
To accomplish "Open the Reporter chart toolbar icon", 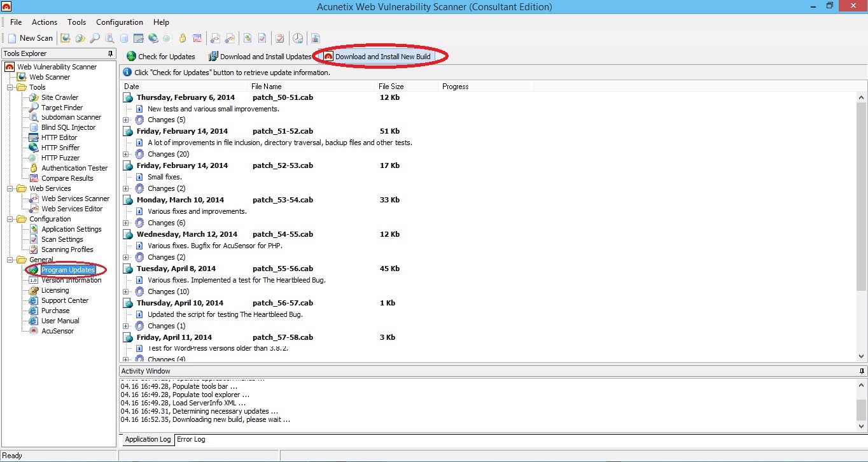I will pyautogui.click(x=315, y=38).
